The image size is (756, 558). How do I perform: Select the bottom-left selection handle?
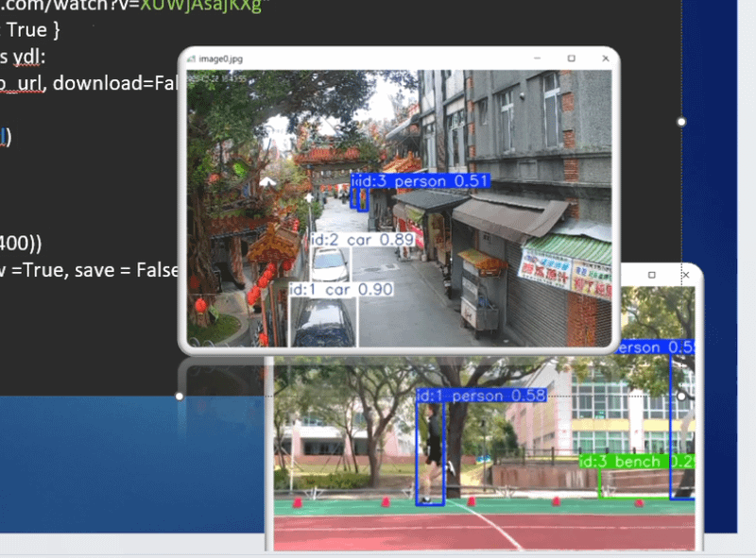coord(180,397)
